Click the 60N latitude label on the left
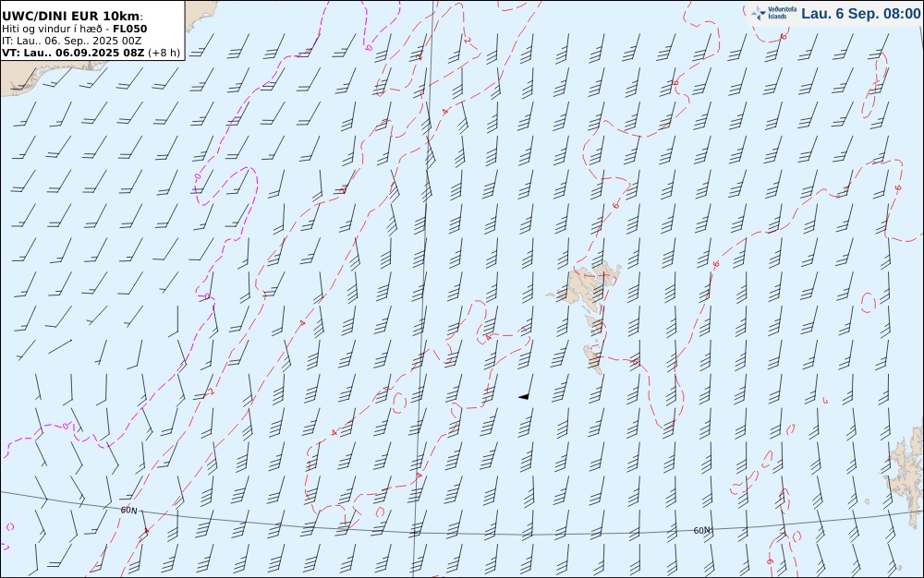This screenshot has width=924, height=578. [x=129, y=511]
